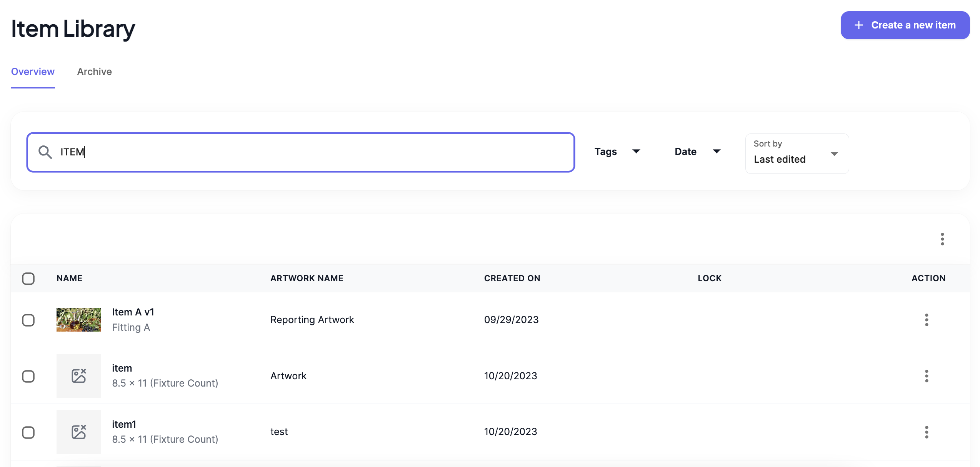Open the Date filter dropdown
Viewport: 980px width, 467px height.
point(697,152)
